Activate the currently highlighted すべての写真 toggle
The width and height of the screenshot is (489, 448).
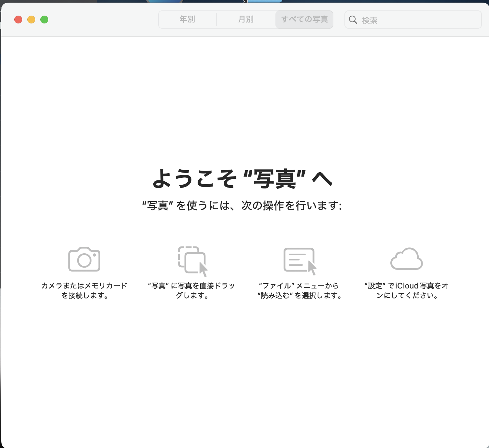click(304, 20)
